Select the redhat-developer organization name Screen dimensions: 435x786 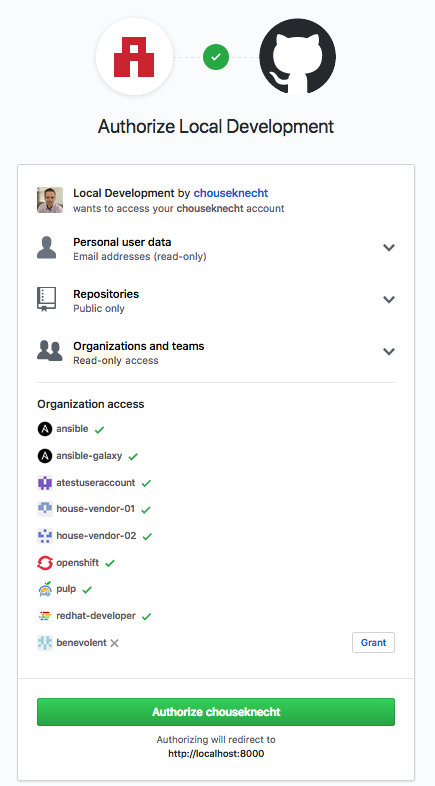pyautogui.click(x=96, y=616)
